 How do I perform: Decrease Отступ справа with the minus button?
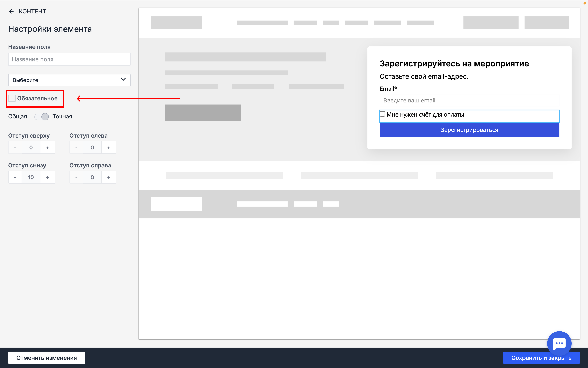pos(76,177)
